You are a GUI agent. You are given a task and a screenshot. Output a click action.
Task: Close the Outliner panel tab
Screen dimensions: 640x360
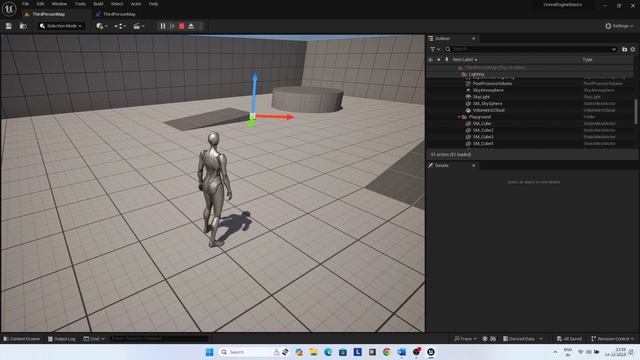coord(473,38)
